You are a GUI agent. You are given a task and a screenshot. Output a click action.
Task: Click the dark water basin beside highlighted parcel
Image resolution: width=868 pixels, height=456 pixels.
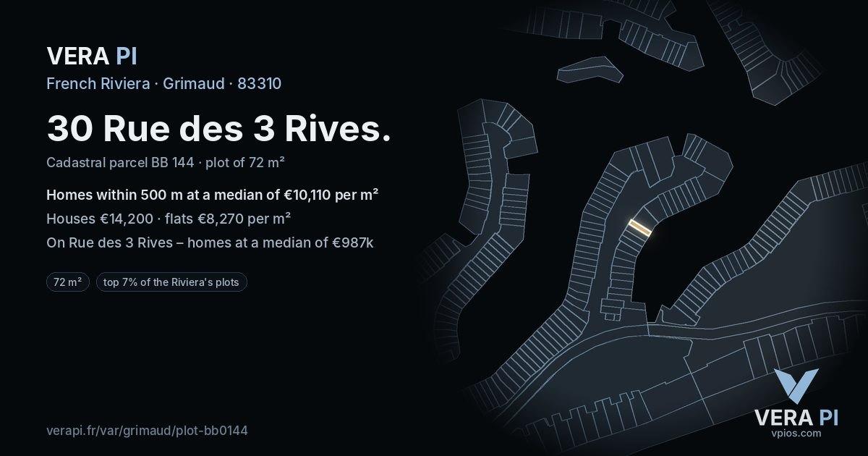pyautogui.click(x=694, y=239)
